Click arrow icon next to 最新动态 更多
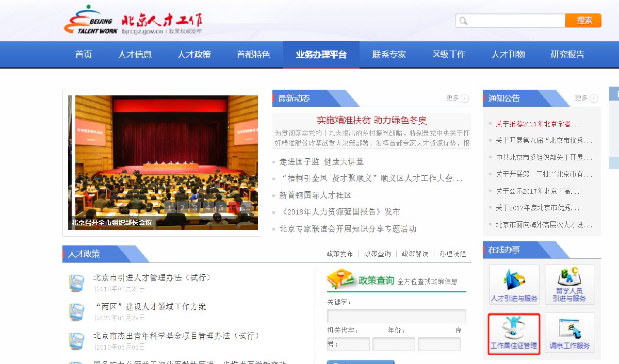The height and width of the screenshot is (364, 619). click(x=465, y=98)
